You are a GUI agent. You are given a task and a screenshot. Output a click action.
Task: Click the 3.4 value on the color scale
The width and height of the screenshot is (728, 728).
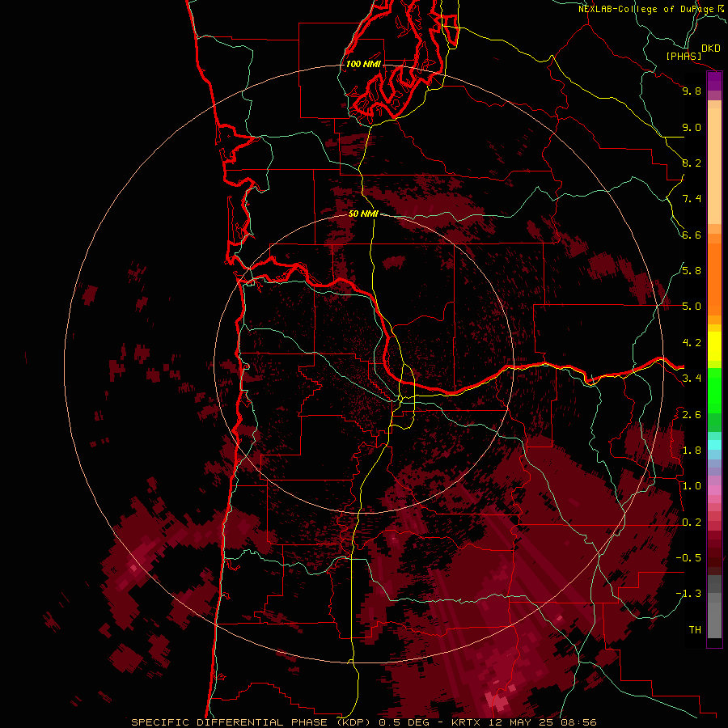(692, 378)
